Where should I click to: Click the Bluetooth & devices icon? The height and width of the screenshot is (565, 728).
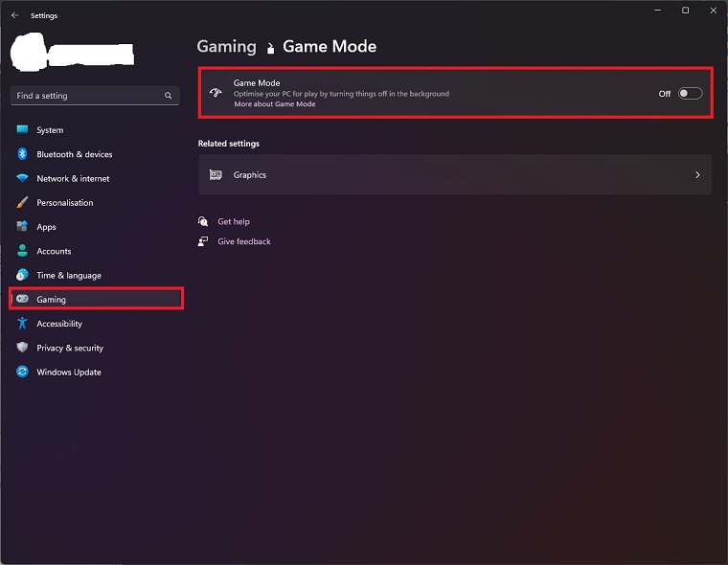click(22, 154)
